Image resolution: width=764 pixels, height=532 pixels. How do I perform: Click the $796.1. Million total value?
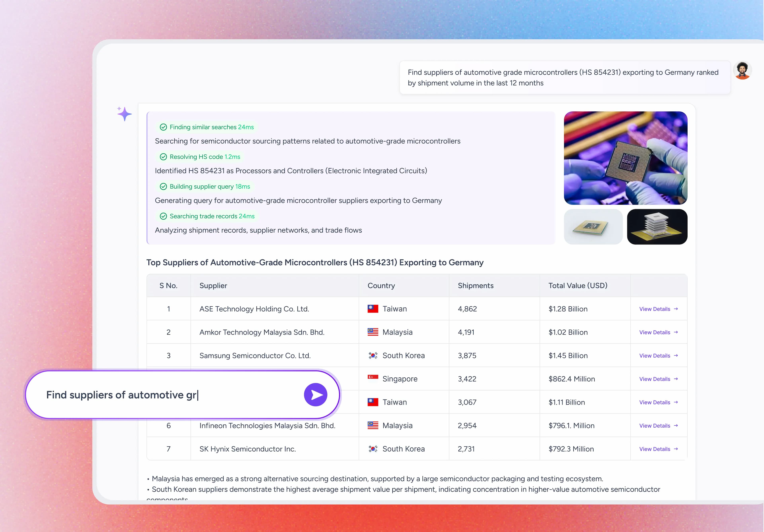(571, 426)
